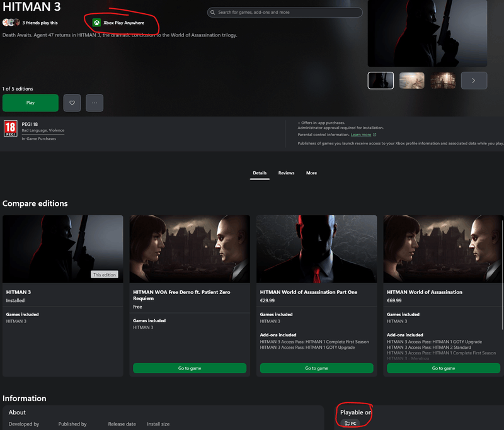Click the Installed status text
The image size is (504, 430).
(x=15, y=300)
